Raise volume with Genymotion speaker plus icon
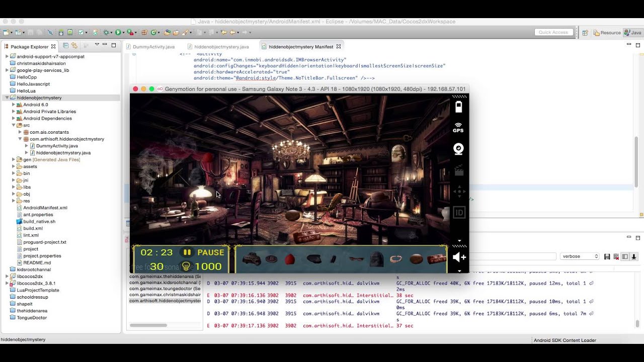The height and width of the screenshot is (362, 644). pos(459,257)
